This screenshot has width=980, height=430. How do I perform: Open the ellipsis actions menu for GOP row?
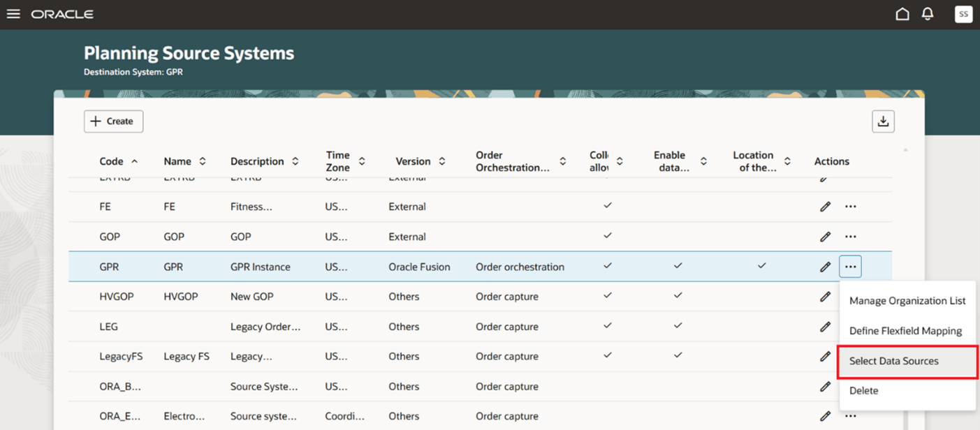(x=850, y=236)
